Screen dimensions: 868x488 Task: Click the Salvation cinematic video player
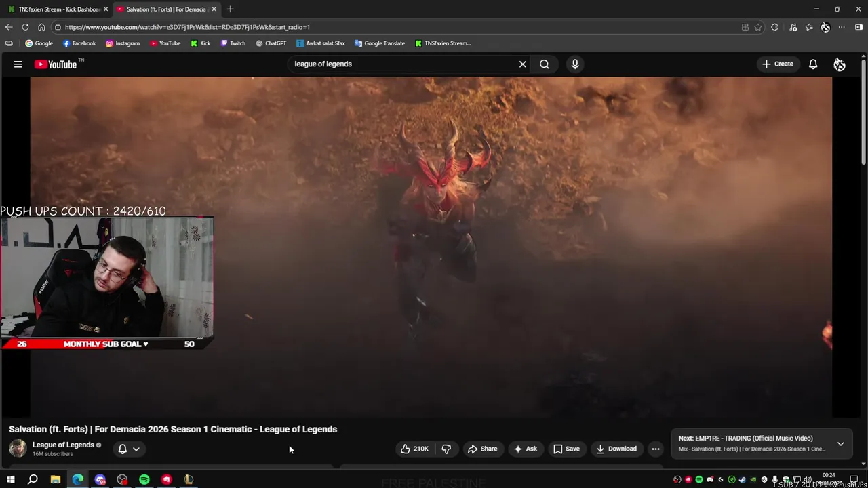point(431,247)
